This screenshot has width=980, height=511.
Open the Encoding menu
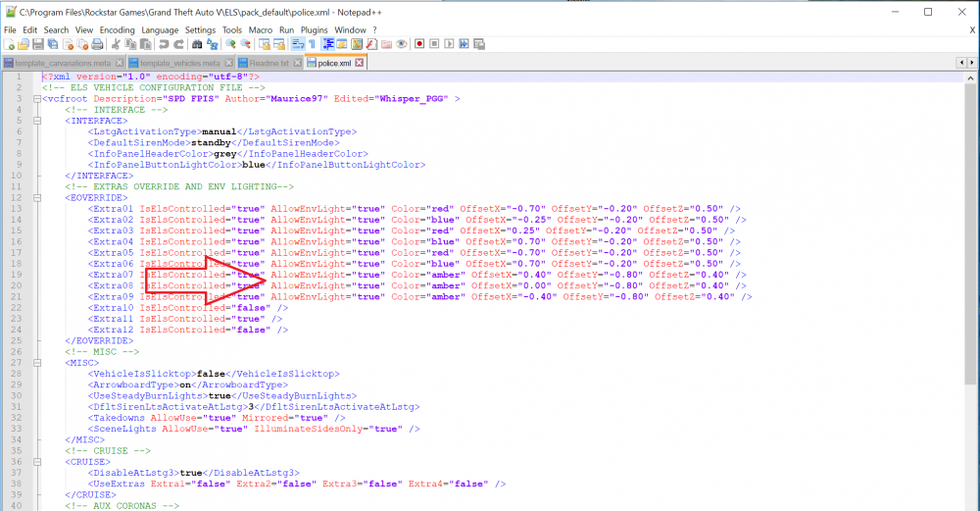[117, 30]
